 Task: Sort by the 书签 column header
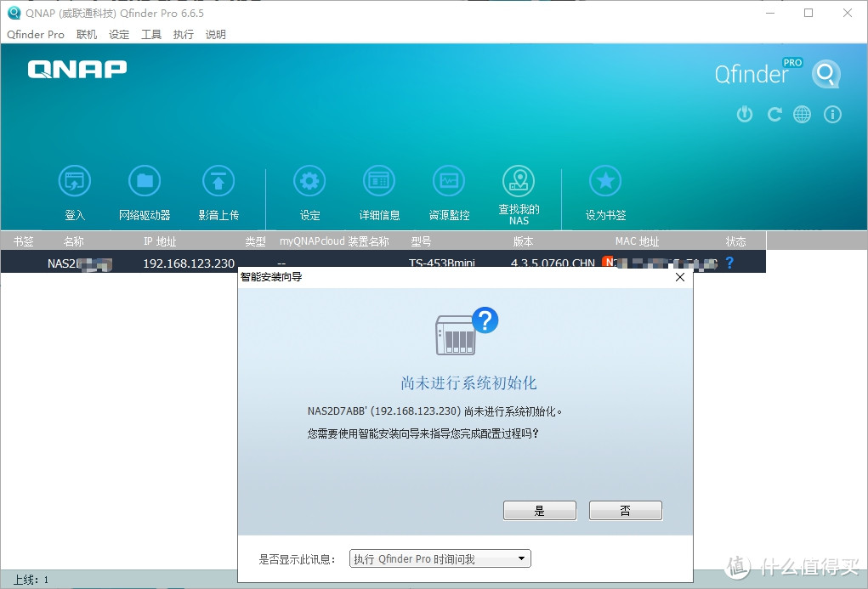pyautogui.click(x=24, y=241)
